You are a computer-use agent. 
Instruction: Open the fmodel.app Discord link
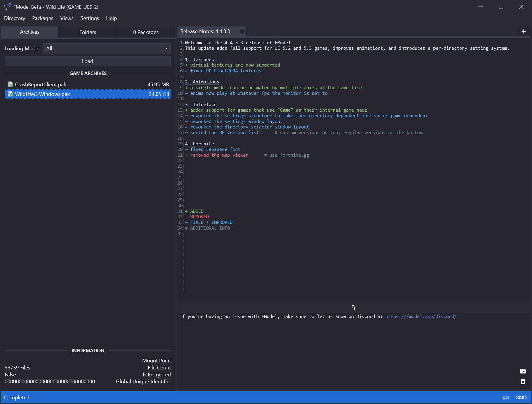[x=421, y=317]
